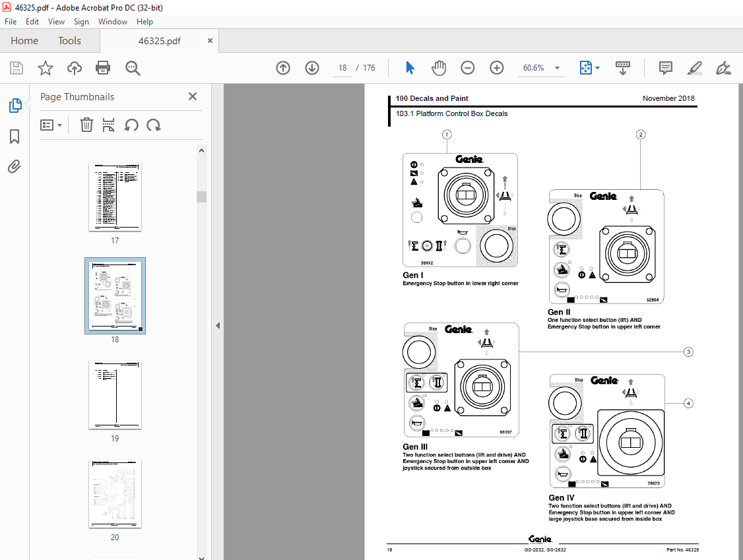The width and height of the screenshot is (743, 560).
Task: Open the Help menu
Action: pyautogui.click(x=145, y=22)
